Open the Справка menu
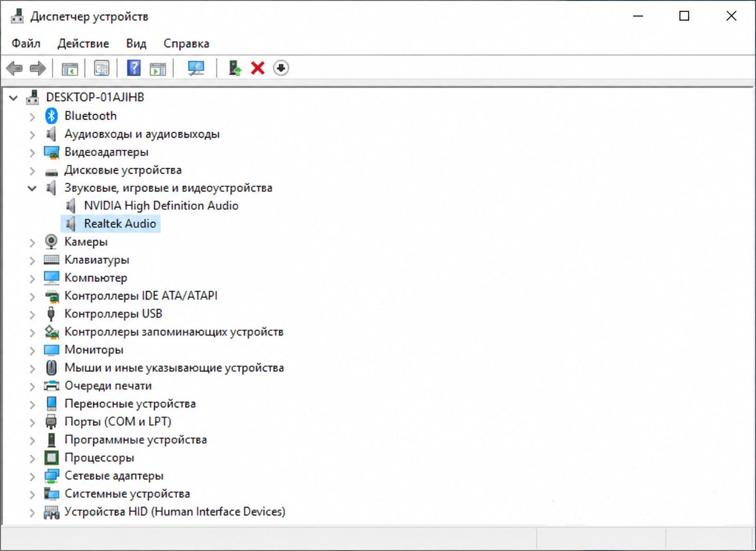This screenshot has width=756, height=551. tap(186, 43)
